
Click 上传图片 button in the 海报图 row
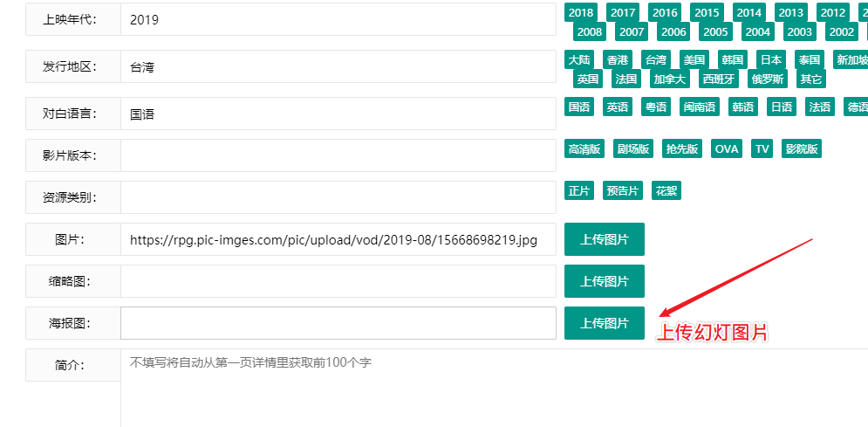coord(605,323)
